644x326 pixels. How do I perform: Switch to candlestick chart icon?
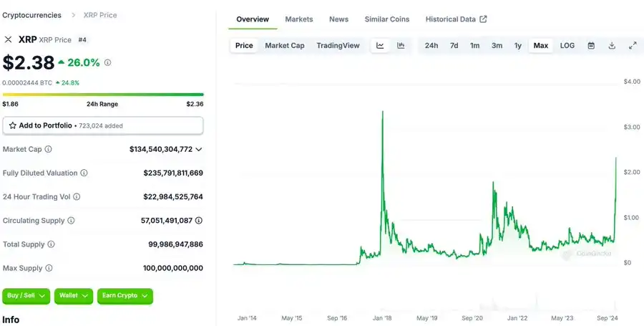pos(401,46)
